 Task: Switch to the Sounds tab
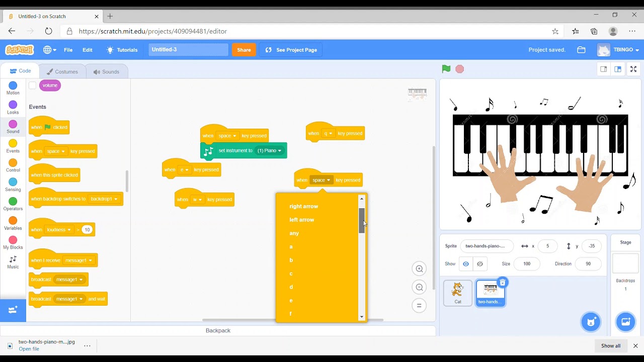coord(106,71)
